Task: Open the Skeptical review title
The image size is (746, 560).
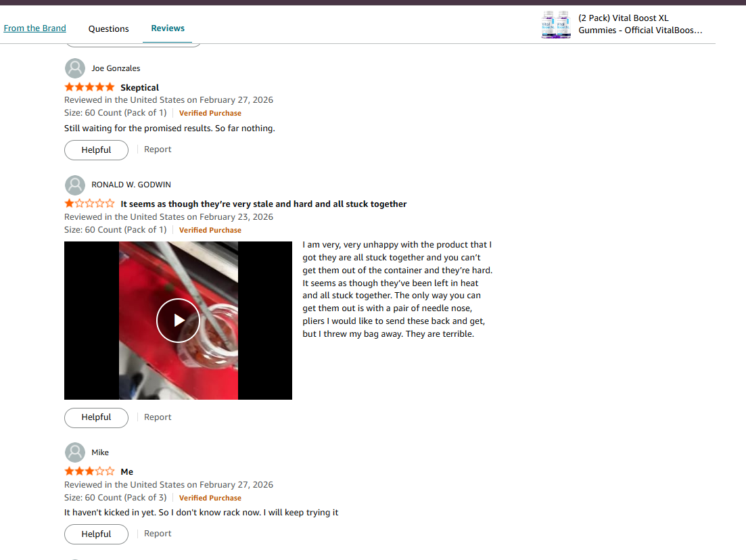Action: tap(139, 87)
